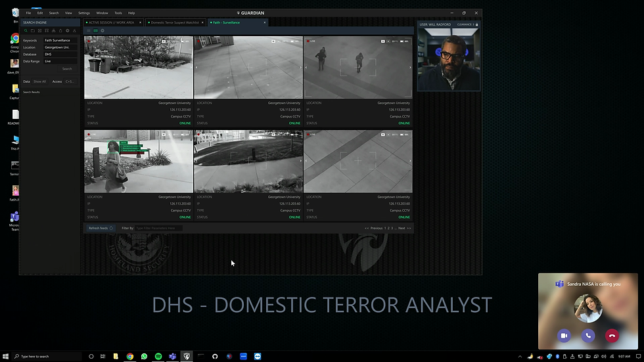The width and height of the screenshot is (644, 362).
Task: Open the Help menu
Action: [x=131, y=13]
